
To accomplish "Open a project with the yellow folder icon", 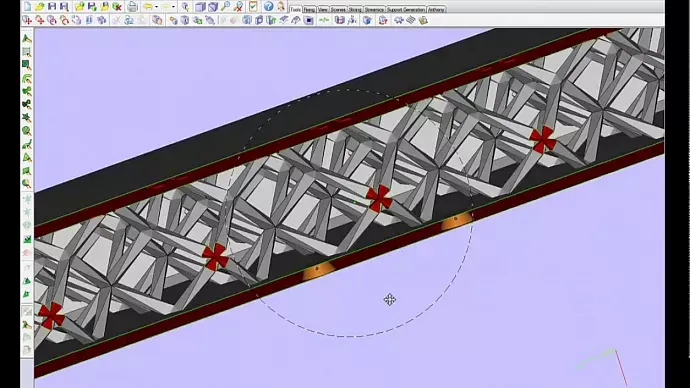I will pyautogui.click(x=40, y=6).
